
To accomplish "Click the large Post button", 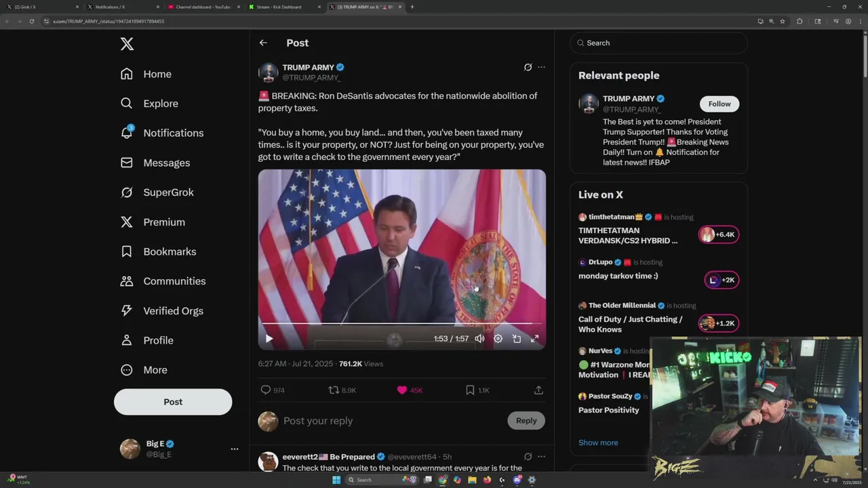I will pyautogui.click(x=173, y=402).
